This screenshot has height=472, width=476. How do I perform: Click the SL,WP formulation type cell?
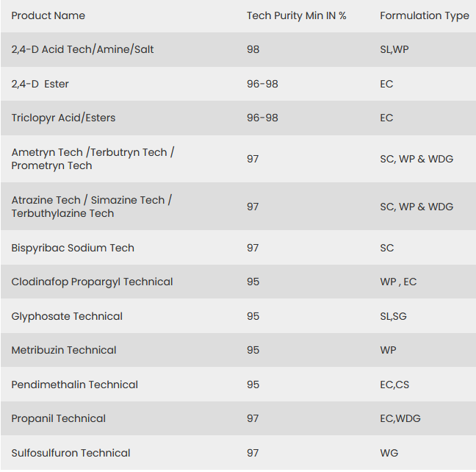[394, 49]
